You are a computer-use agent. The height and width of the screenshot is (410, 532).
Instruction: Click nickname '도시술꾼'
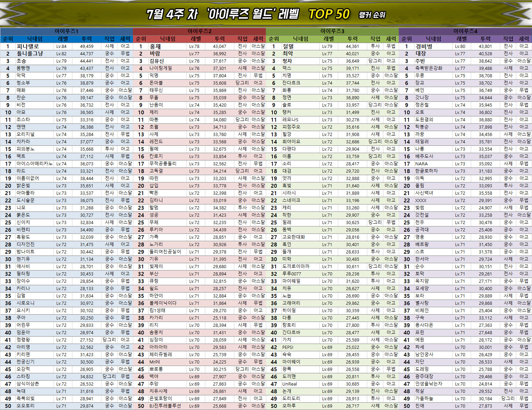pyautogui.click(x=26, y=200)
